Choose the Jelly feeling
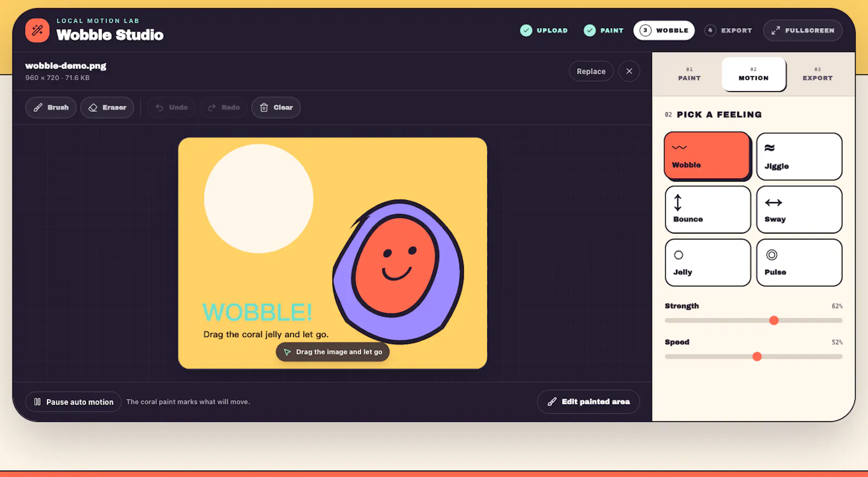 coord(708,262)
